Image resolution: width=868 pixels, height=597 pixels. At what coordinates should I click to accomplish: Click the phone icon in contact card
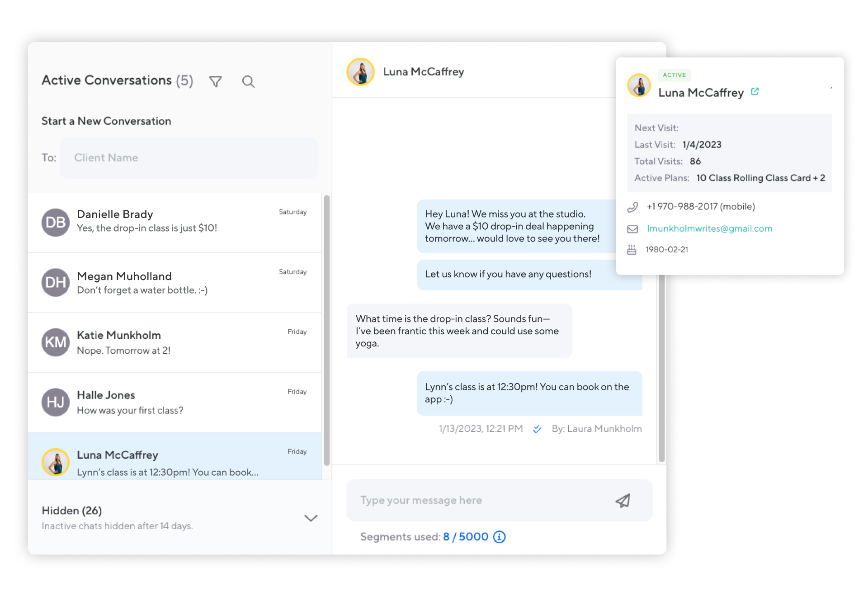(632, 207)
